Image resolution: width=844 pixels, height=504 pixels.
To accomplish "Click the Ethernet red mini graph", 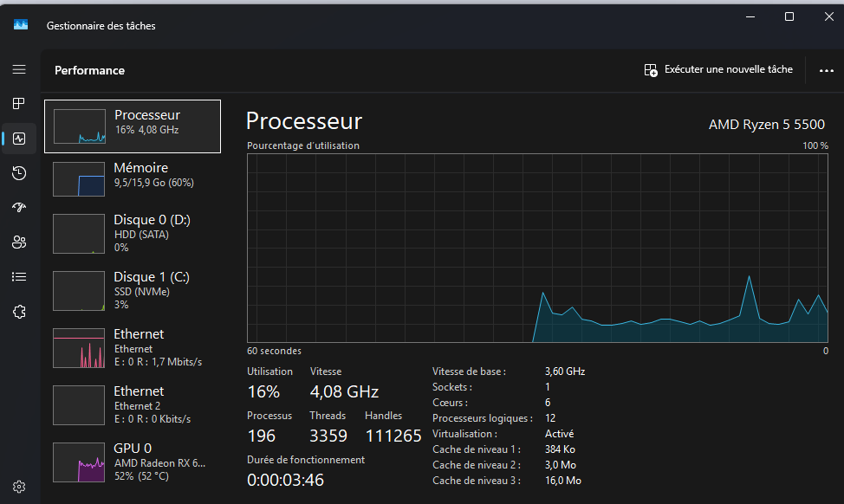I will pos(79,348).
